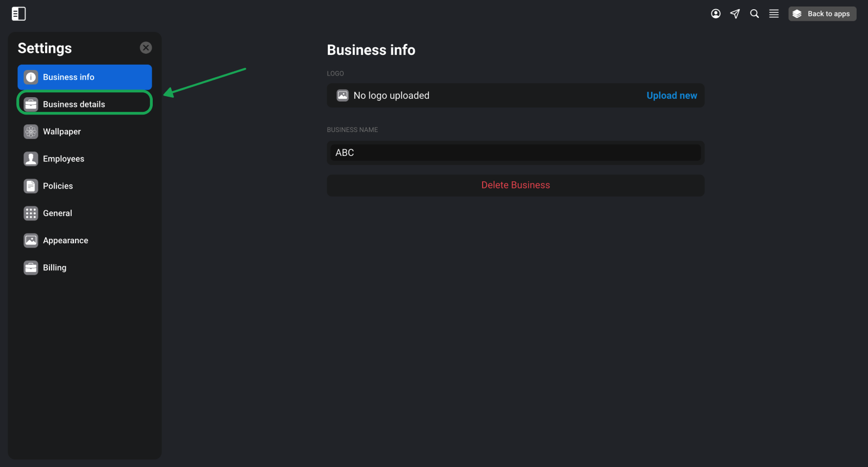Click the General grid icon
This screenshot has height=467, width=868.
(31, 213)
